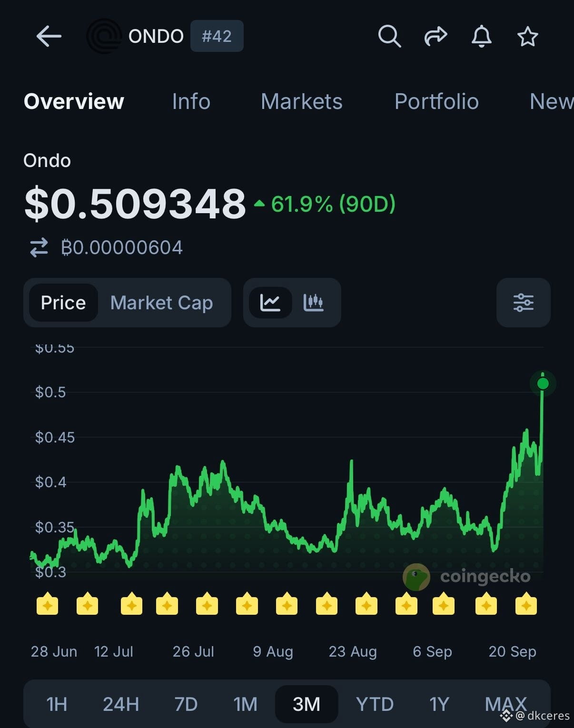Tap the ONDO coin logo
The width and height of the screenshot is (574, 728).
pos(103,36)
